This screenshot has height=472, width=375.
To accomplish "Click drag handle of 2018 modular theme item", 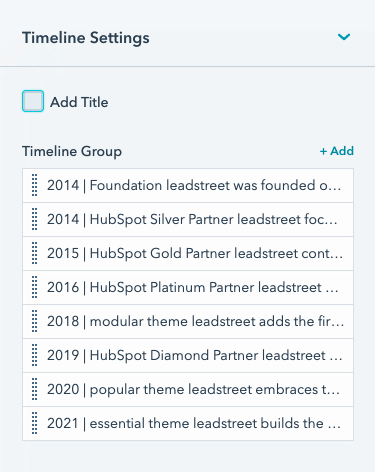I will pyautogui.click(x=34, y=321).
